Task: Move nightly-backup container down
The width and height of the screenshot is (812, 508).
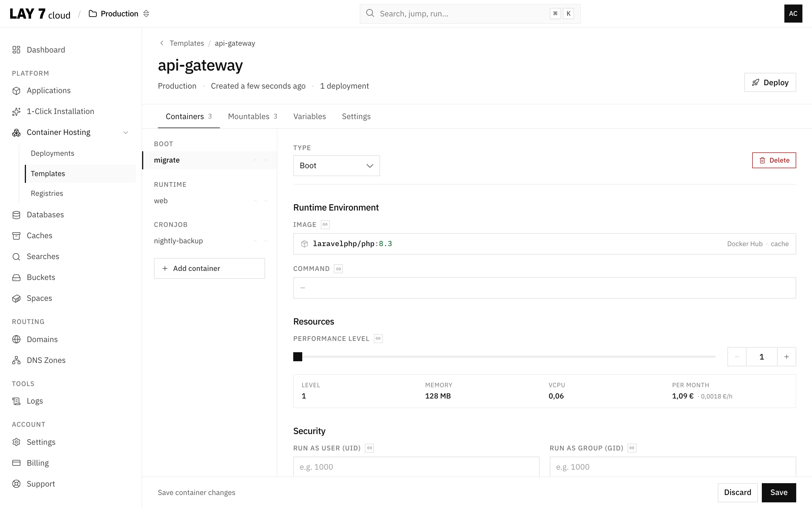Action: (266, 240)
